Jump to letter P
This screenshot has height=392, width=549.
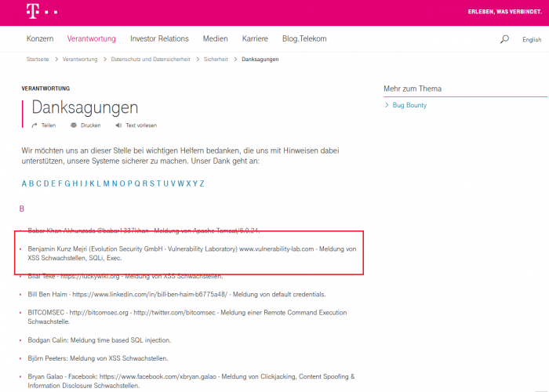(129, 183)
